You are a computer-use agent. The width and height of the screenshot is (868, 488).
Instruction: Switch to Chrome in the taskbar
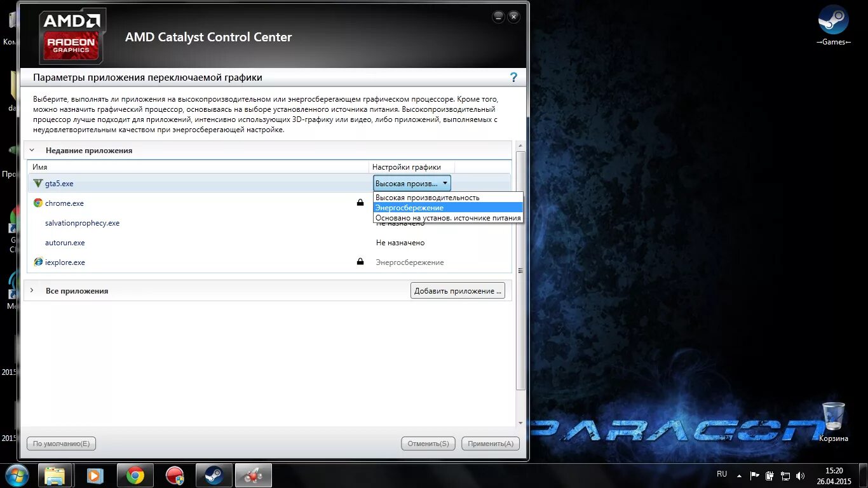135,475
